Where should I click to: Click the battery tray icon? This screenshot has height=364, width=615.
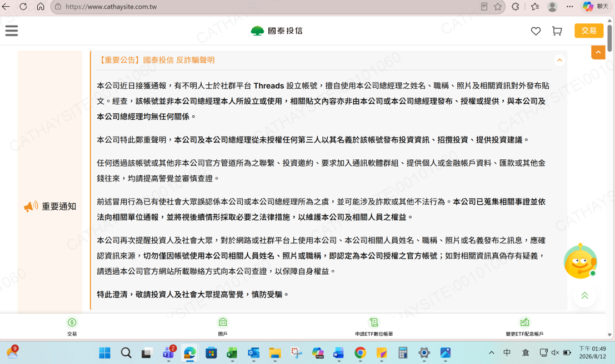[567, 353]
